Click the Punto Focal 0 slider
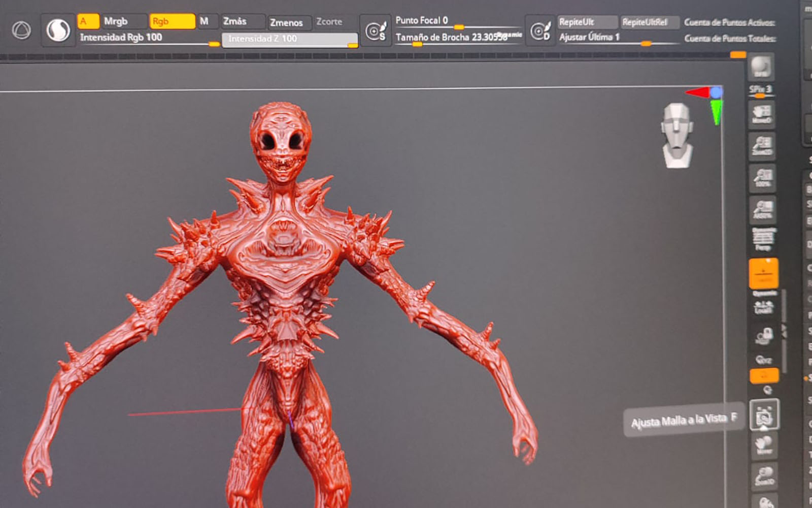Screen dimensions: 812x508 458,21
